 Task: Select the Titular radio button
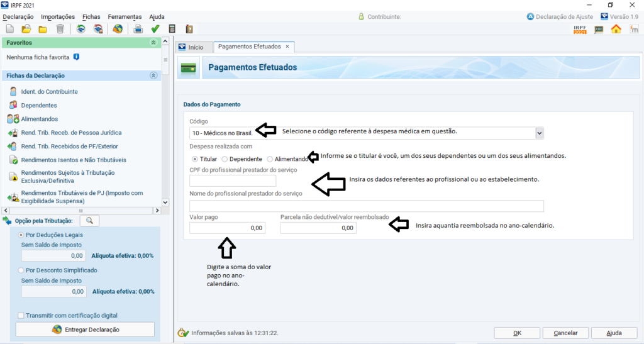195,159
